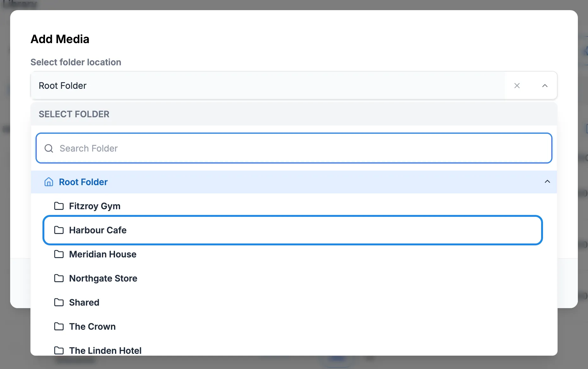Click the folder icon next to Harbour Cafe

(x=59, y=230)
